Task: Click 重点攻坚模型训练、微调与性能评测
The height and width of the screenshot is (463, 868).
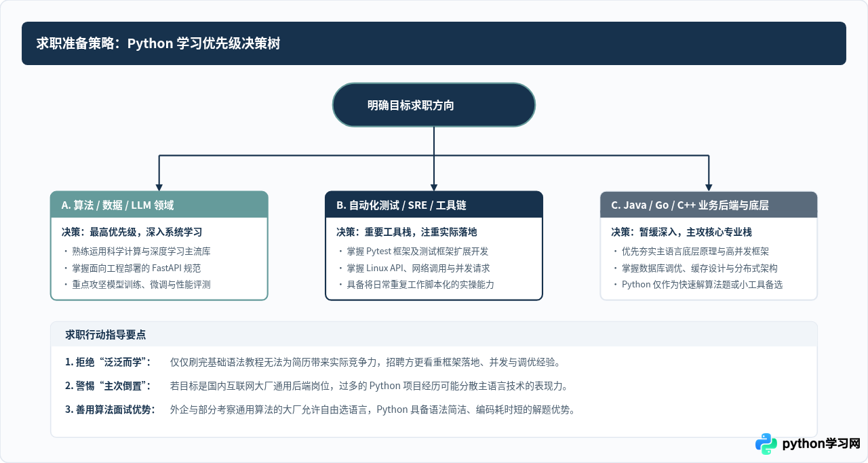Action: click(x=141, y=285)
